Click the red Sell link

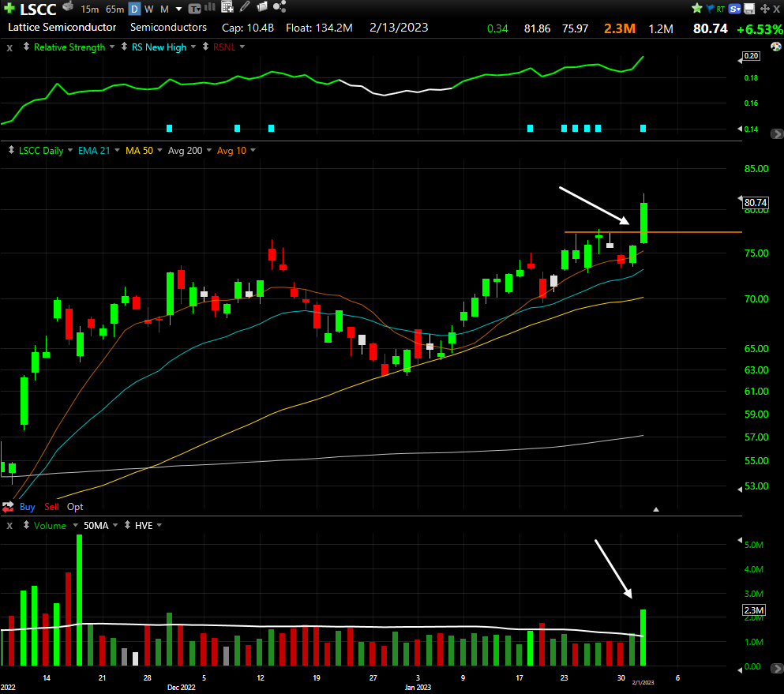(x=51, y=507)
